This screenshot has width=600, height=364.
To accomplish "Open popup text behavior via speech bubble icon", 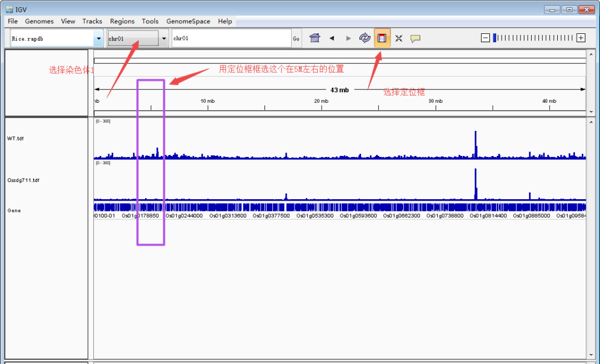I will 416,38.
